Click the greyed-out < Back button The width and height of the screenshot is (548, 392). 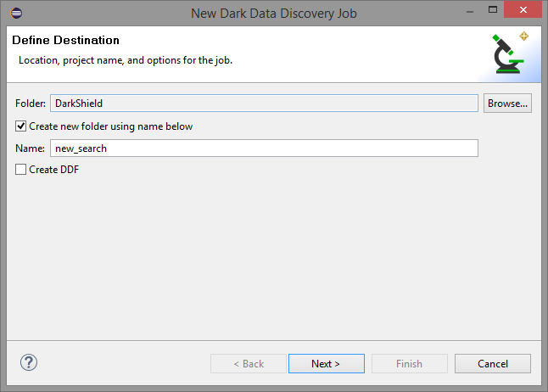tap(249, 364)
